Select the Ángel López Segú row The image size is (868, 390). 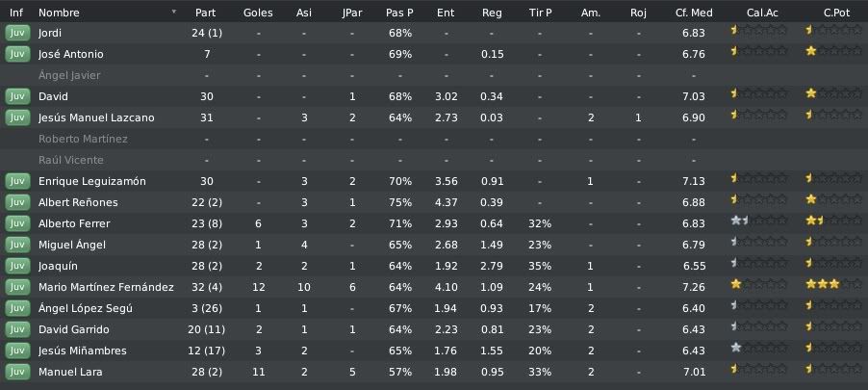tap(434, 308)
